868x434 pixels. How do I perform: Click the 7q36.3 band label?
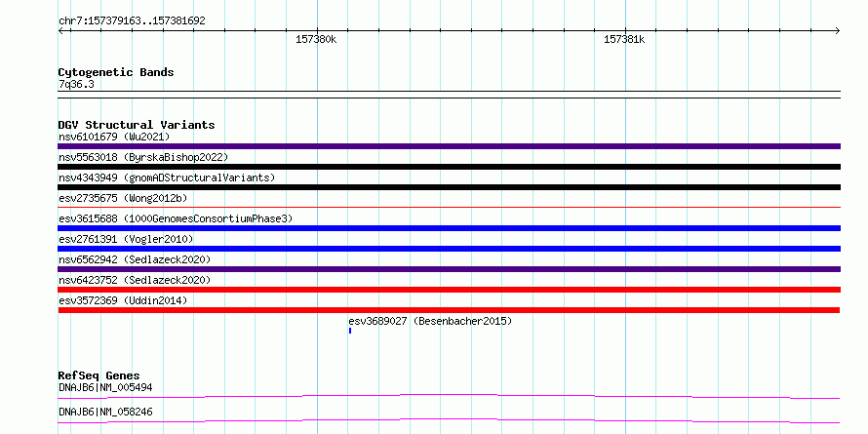76,85
